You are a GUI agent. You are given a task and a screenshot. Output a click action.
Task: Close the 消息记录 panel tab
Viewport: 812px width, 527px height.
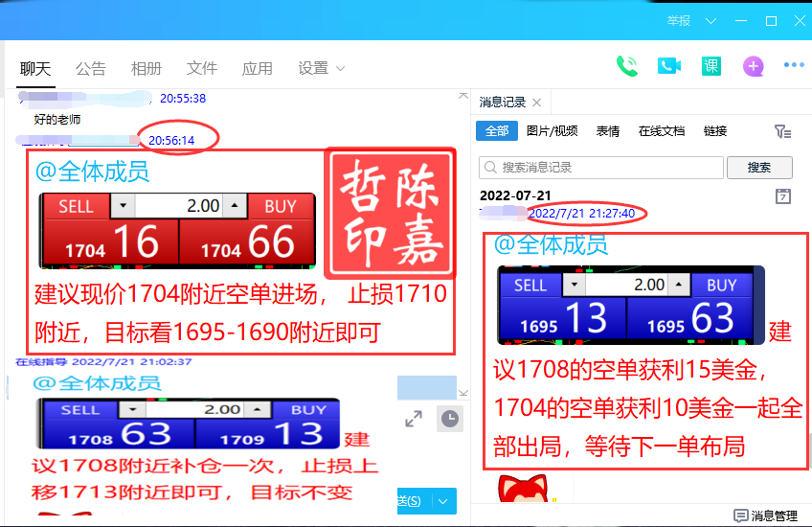point(536,103)
